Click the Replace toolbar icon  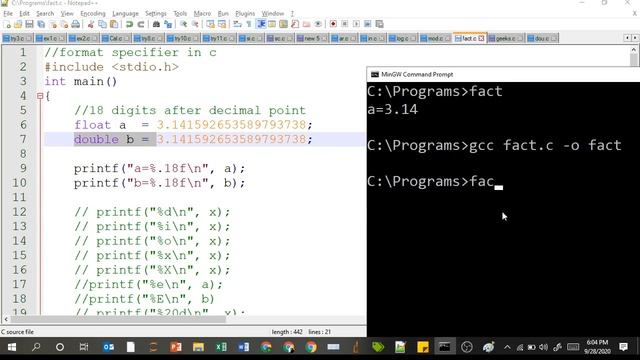(168, 24)
